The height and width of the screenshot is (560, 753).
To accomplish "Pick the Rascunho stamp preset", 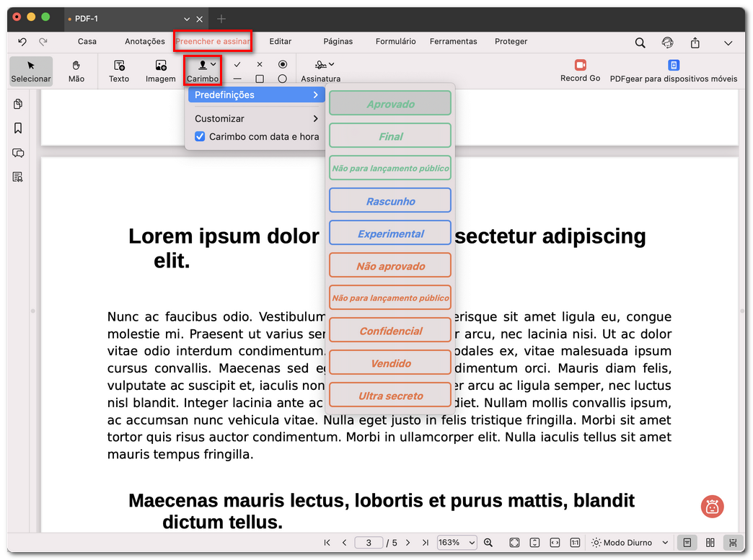I will point(390,201).
